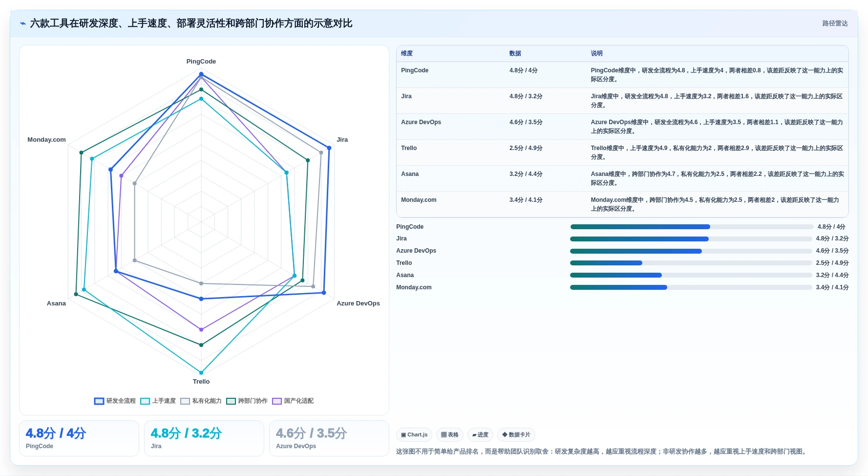Open the Jira 4.8分 / 3.2分 card
The image size is (868, 476).
tap(204, 438)
